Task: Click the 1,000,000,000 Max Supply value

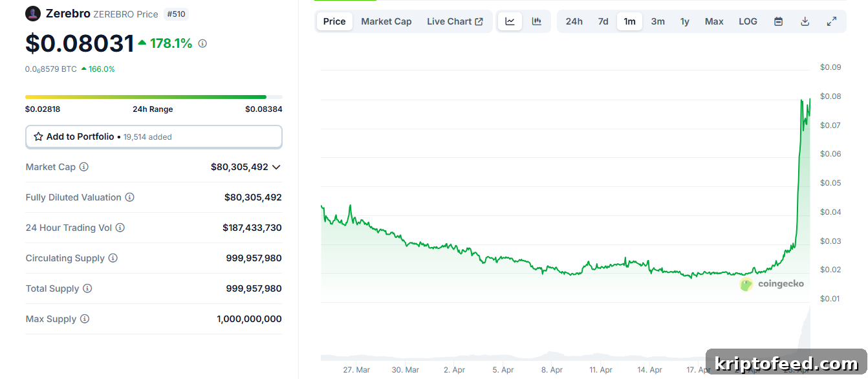Action: [250, 319]
